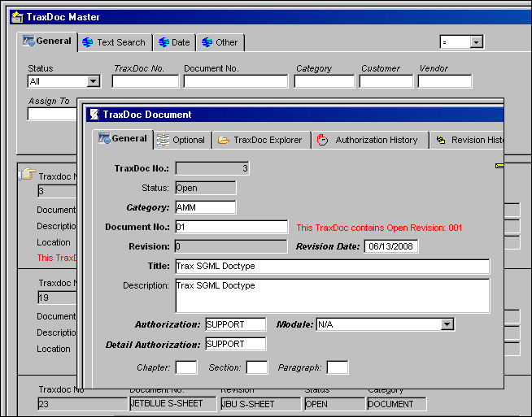Click the Revision History tab icon
532x417 pixels.
(x=441, y=140)
